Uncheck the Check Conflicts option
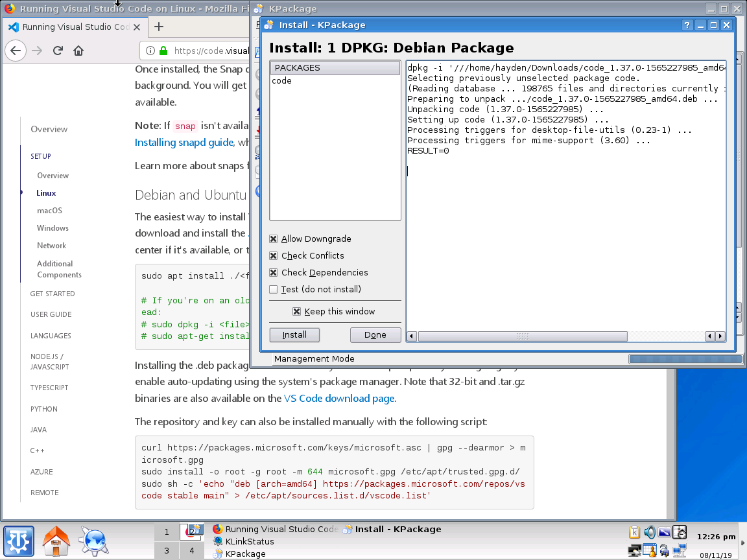 pos(274,256)
